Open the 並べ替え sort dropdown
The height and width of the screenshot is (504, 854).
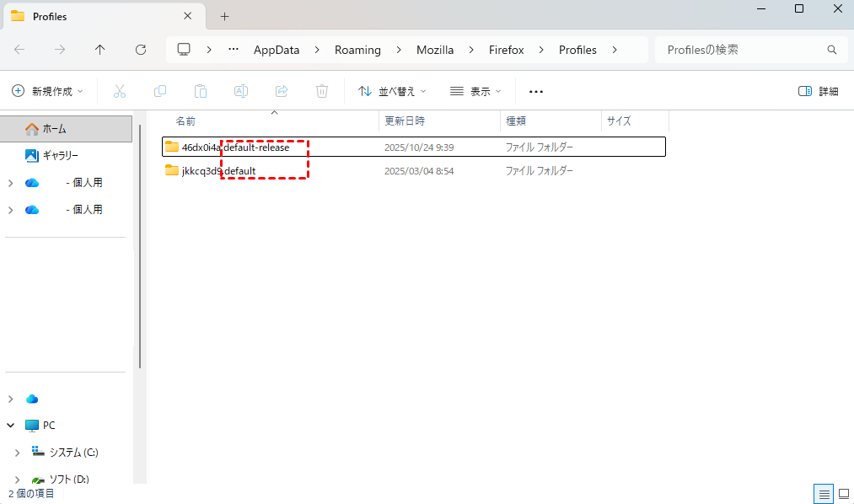point(392,91)
